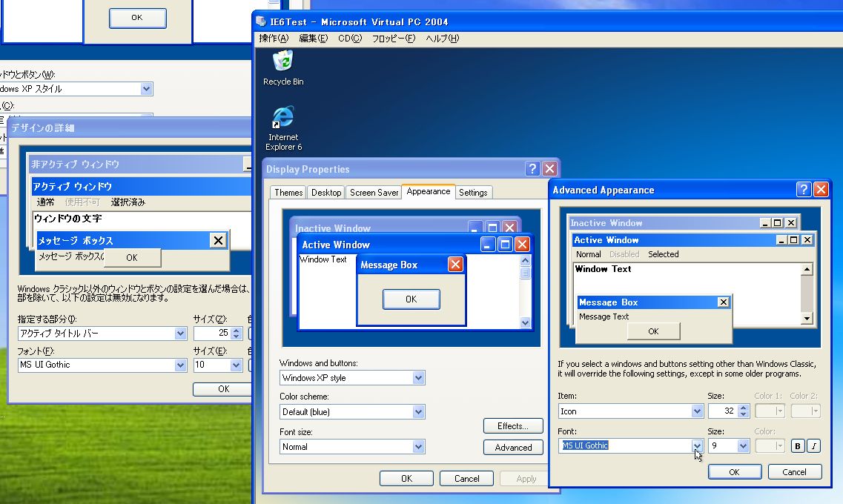Screen dimensions: 843x504
Task: Switch to the Themes tab
Action: tap(288, 193)
